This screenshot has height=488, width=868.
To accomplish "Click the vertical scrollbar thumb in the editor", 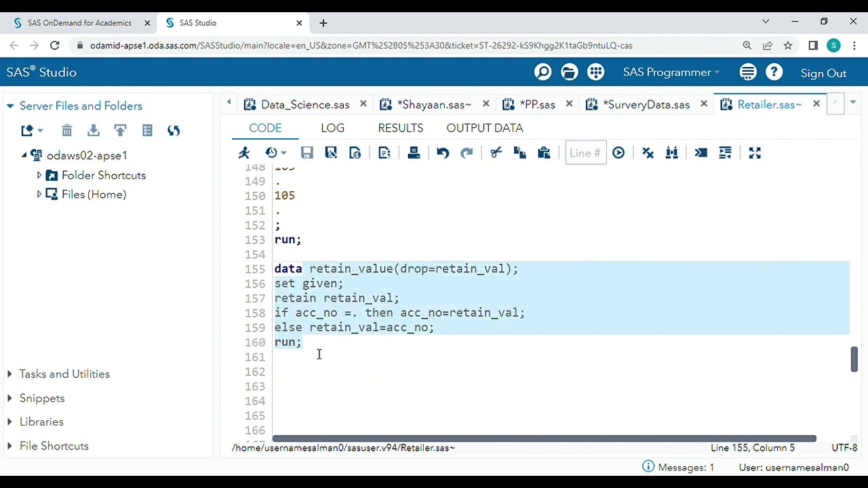I will [854, 359].
